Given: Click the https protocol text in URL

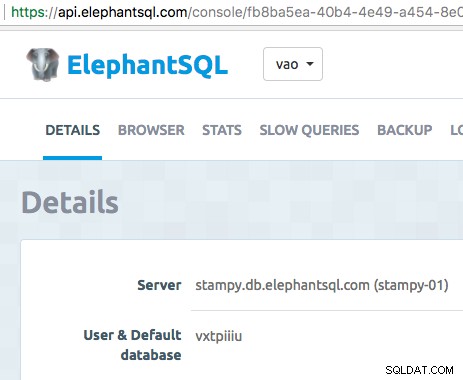Looking at the screenshot, I should tap(28, 12).
